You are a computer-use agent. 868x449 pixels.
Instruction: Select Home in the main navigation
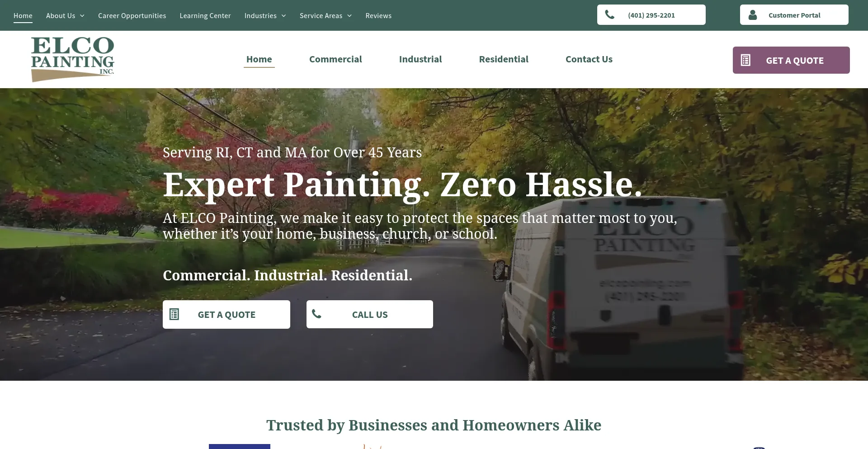[x=259, y=59]
